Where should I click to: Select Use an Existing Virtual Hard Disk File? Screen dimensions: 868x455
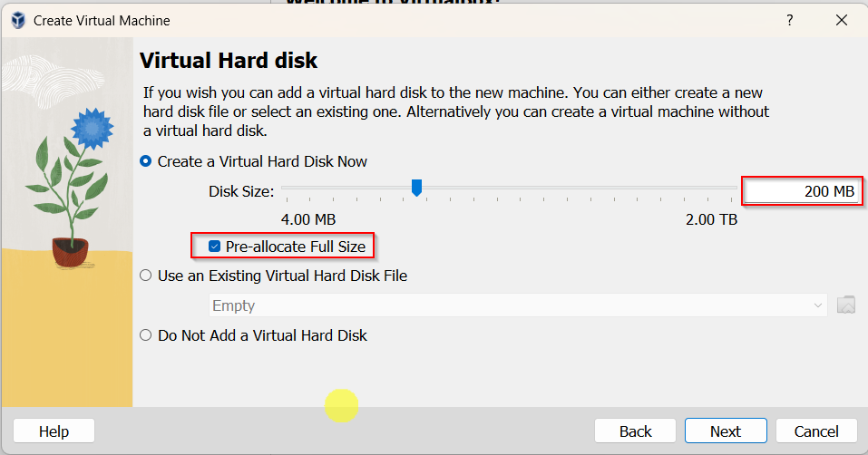point(146,276)
